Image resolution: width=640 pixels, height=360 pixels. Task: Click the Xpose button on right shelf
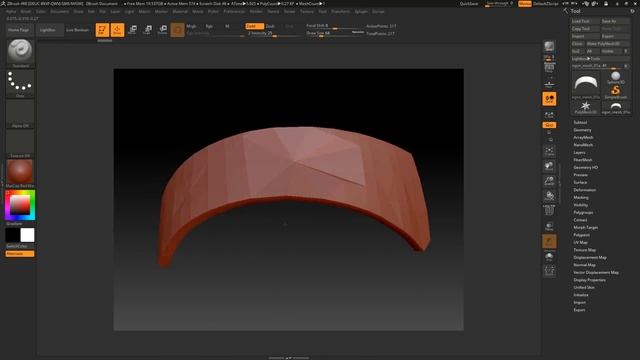(549, 271)
